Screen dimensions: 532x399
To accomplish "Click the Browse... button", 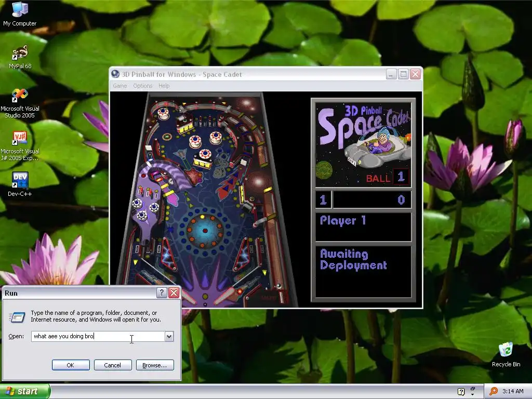I will pos(155,365).
